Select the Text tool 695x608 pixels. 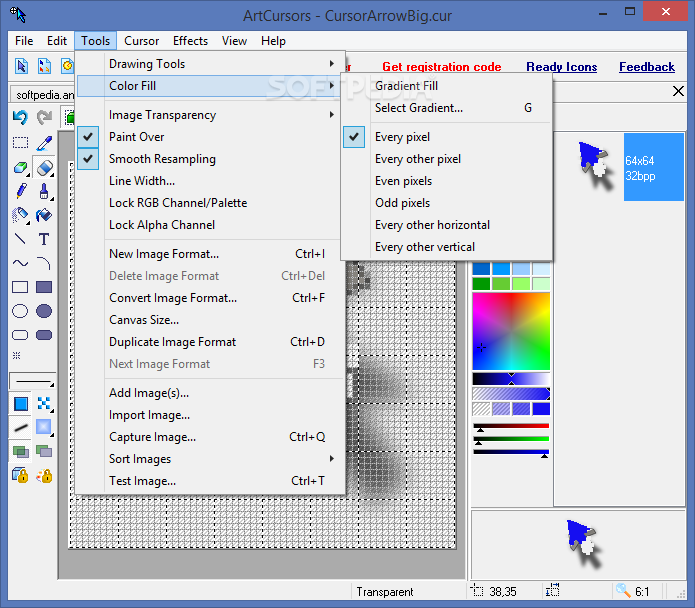[x=44, y=239]
